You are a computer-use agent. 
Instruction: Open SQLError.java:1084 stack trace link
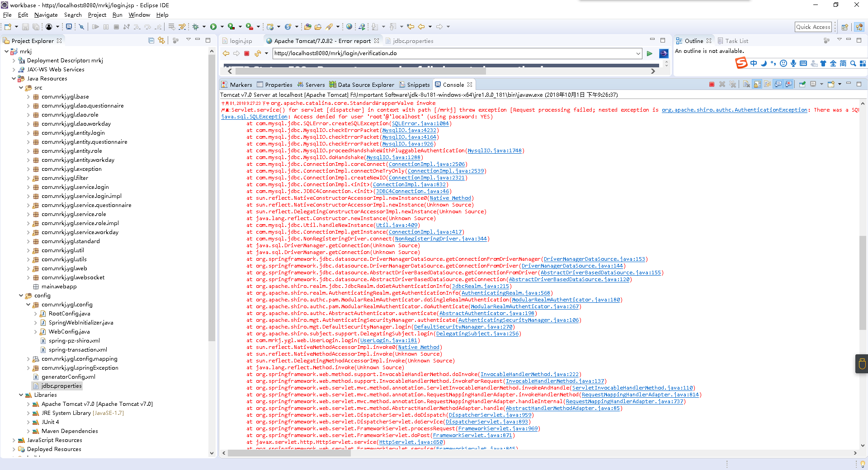(420, 123)
